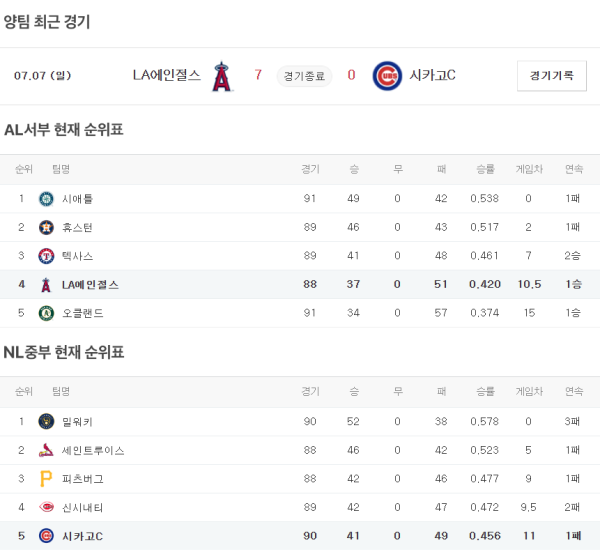Click the Pittsburgh Pirates team logo
This screenshot has height=552, width=600.
pyautogui.click(x=45, y=479)
